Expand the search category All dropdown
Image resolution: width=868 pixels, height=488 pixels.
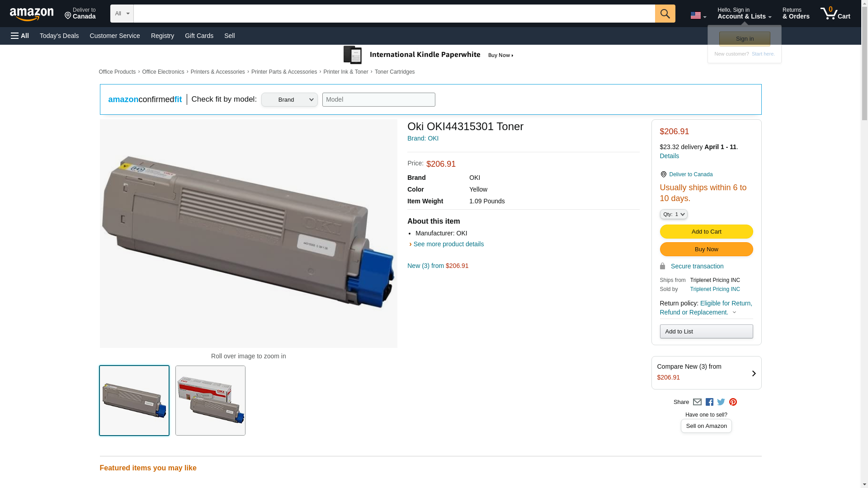coord(122,14)
